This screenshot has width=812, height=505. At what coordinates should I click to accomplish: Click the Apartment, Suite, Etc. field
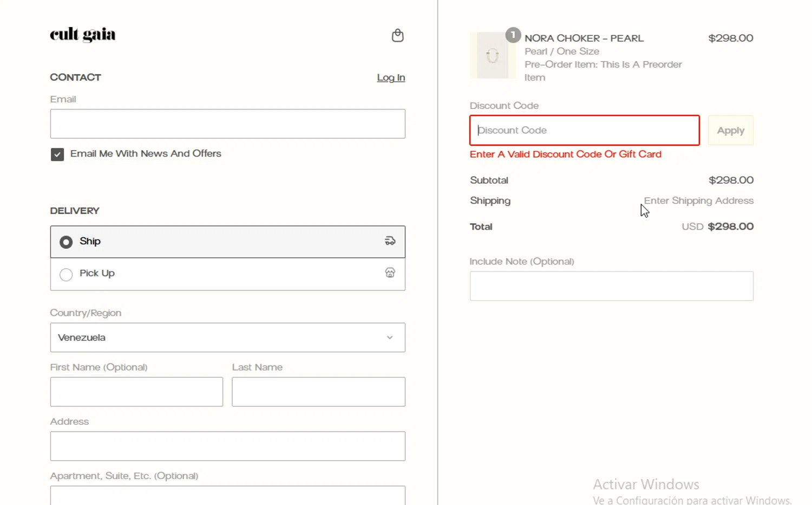click(227, 495)
